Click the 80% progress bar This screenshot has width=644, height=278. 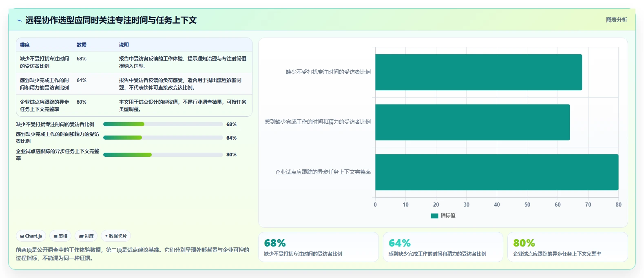coord(163,155)
